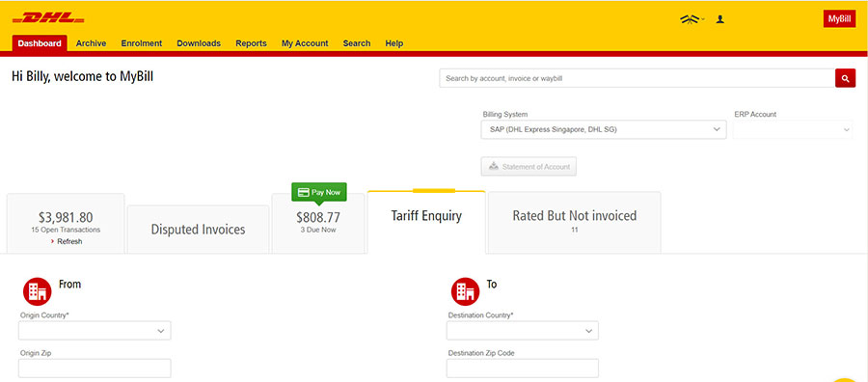Open the user profile icon
The width and height of the screenshot is (868, 382).
719,19
